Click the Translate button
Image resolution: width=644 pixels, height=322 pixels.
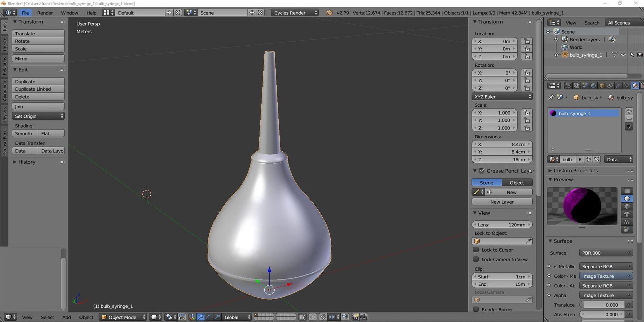tap(38, 34)
